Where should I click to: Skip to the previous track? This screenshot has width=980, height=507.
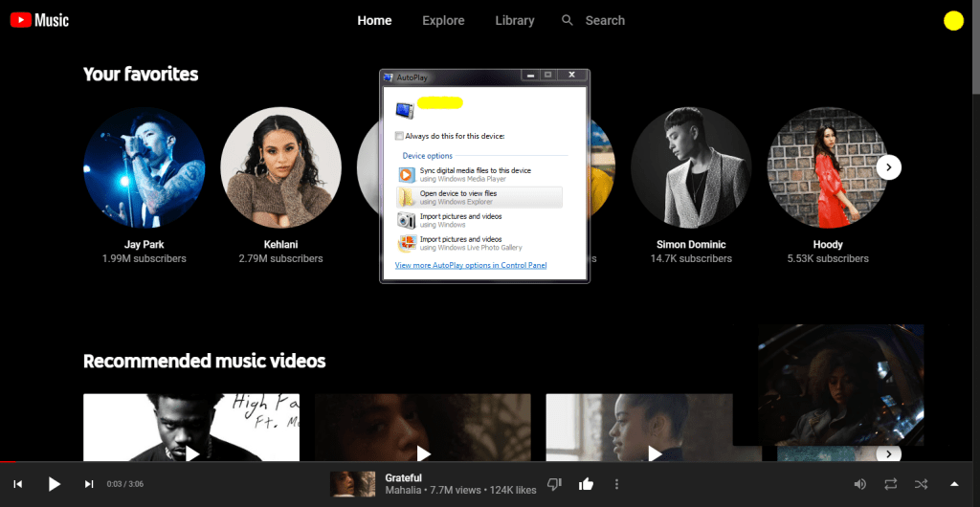(x=18, y=484)
